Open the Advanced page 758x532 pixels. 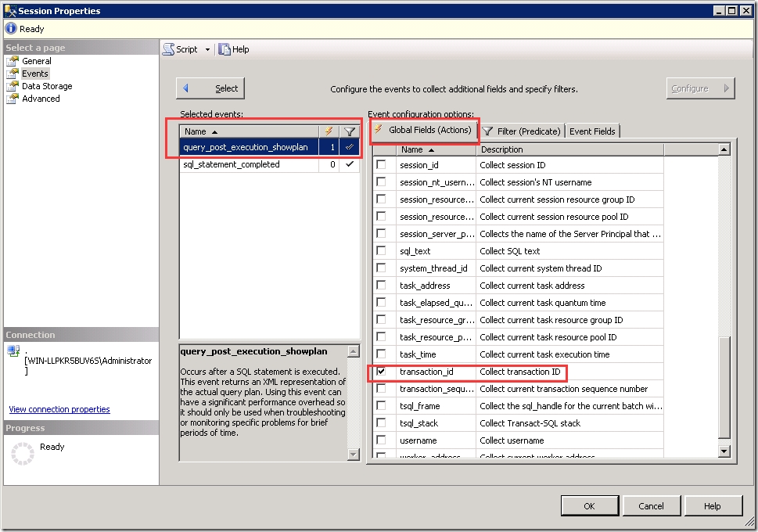click(x=41, y=99)
